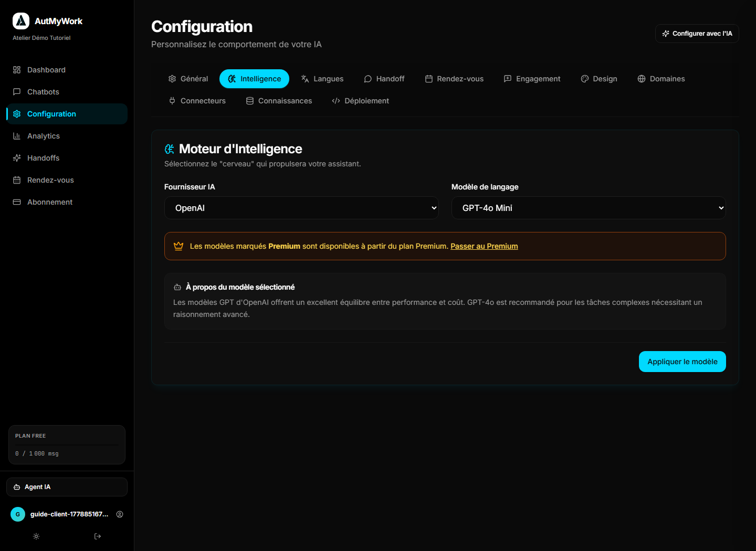Click the crown icon in Premium banner
756x551 pixels.
(178, 246)
